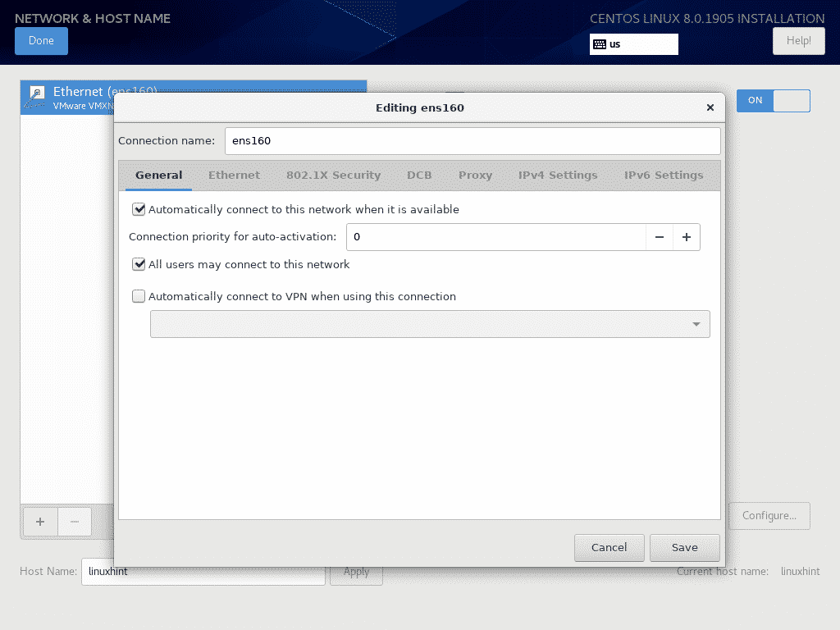The image size is (840, 630).
Task: Open the IPv6 Settings tab
Action: click(x=664, y=175)
